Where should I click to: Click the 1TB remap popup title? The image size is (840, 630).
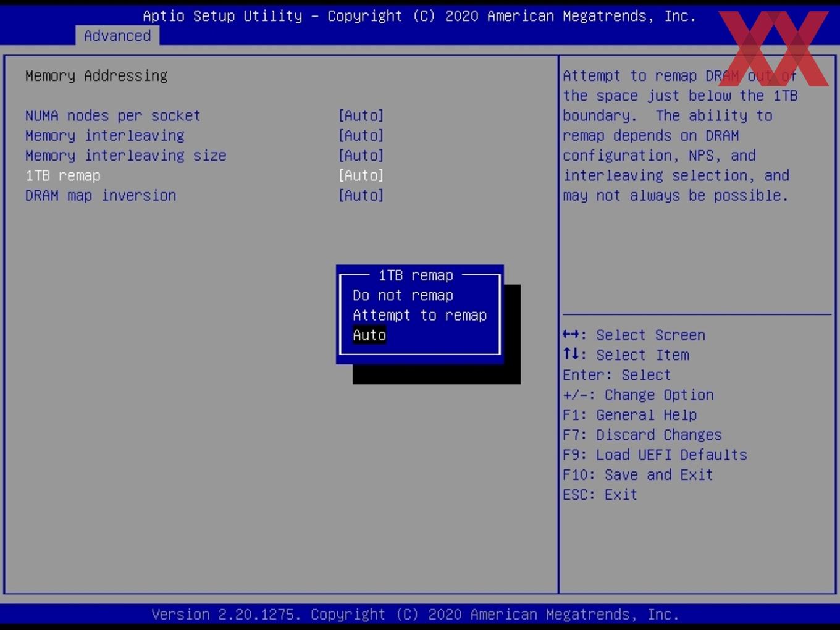pos(416,275)
